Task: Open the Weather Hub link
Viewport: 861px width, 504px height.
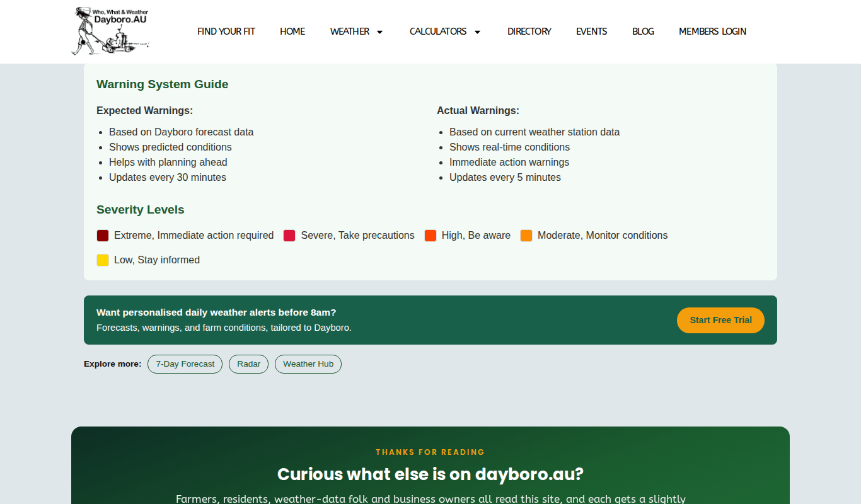Action: (x=308, y=364)
